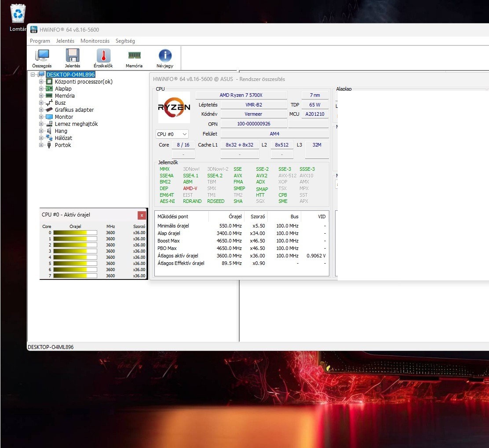Expand the Központi processzor(ok) node
Screen dimensions: 489x448
(41, 81)
